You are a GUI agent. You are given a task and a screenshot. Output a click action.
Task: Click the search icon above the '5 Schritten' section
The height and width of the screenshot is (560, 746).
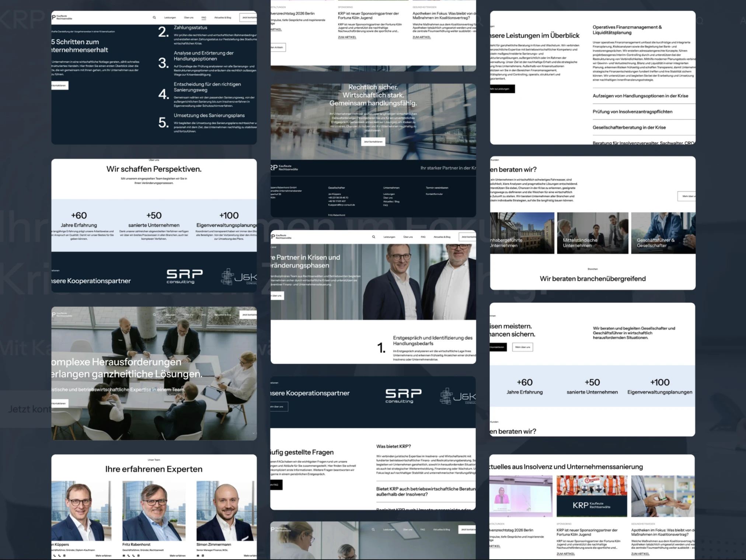(154, 17)
